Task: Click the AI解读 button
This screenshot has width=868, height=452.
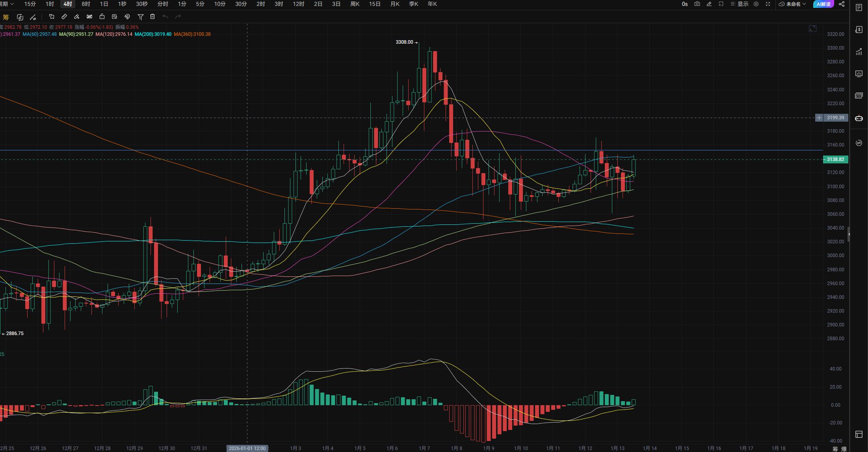Action: pyautogui.click(x=823, y=4)
